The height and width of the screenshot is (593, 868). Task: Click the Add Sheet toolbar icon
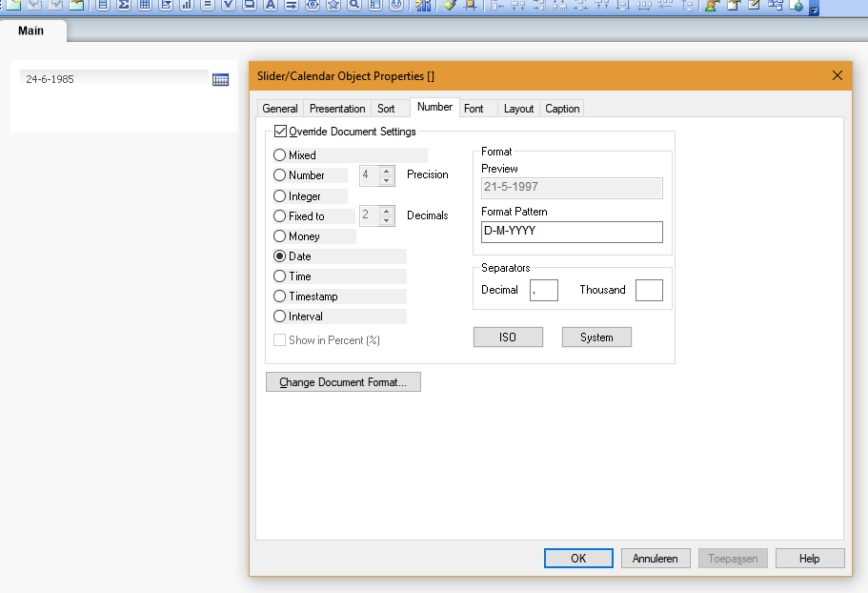coord(13,5)
